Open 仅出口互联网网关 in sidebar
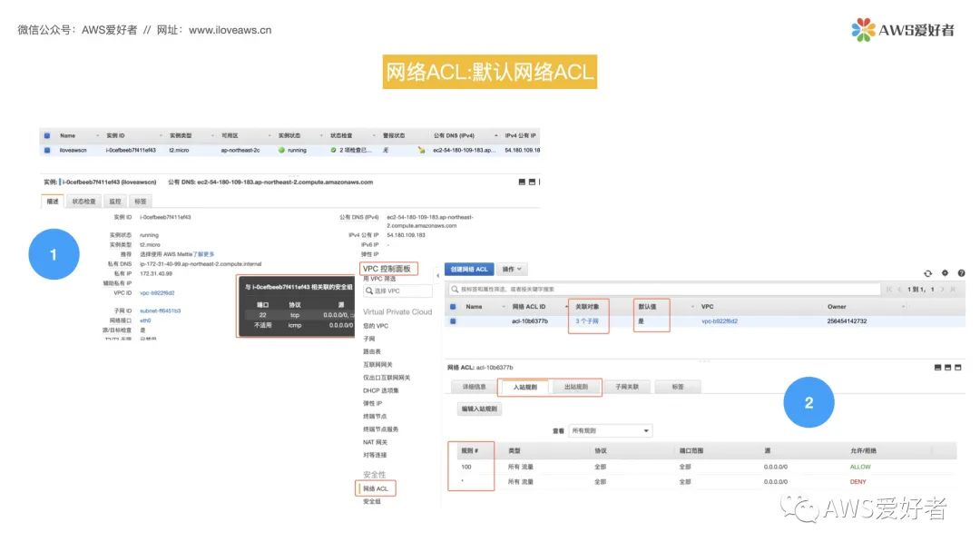Image resolution: width=980 pixels, height=552 pixels. [387, 378]
